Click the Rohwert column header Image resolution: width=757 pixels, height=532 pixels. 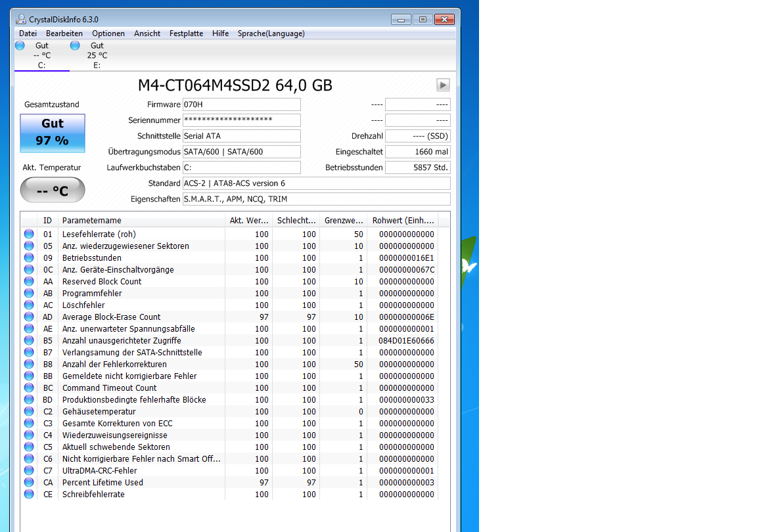403,220
